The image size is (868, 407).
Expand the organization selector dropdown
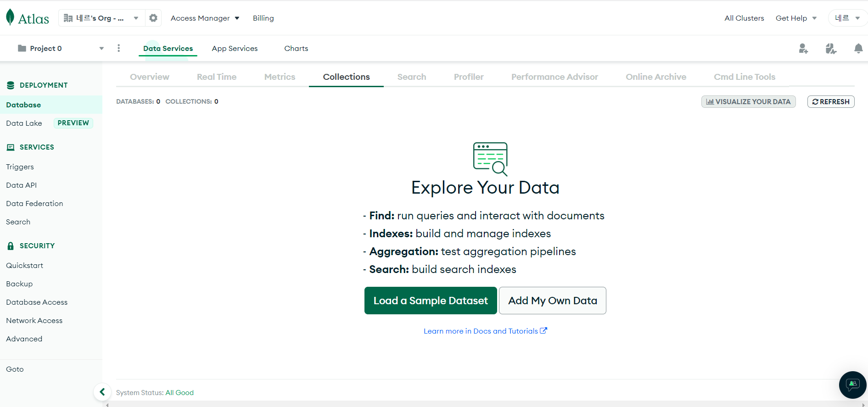[136, 18]
